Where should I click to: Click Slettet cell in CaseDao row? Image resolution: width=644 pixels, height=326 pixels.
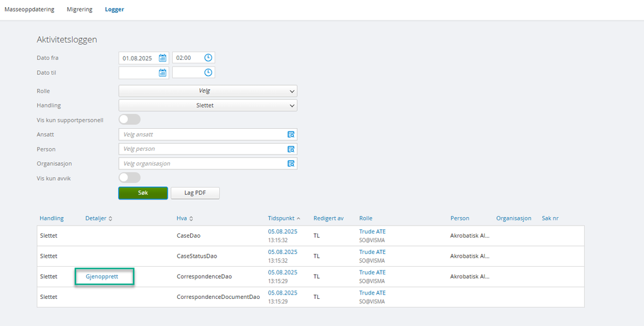click(48, 236)
